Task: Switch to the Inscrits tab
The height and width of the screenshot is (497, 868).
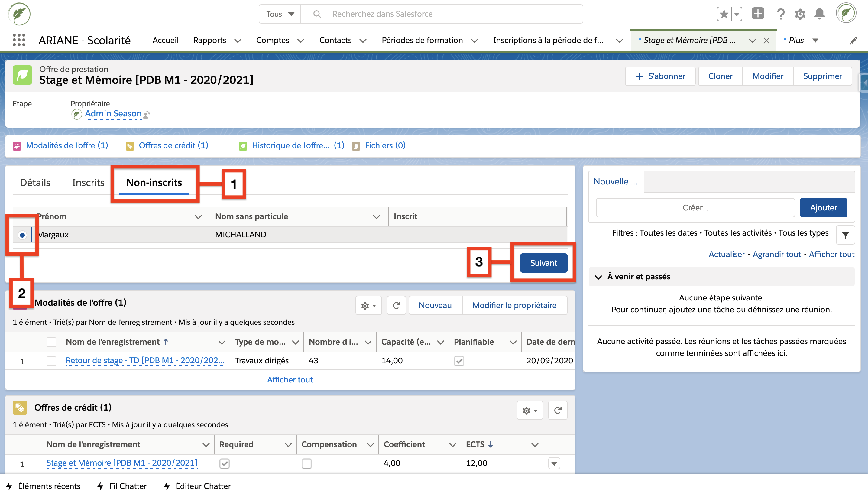Action: pos(88,182)
